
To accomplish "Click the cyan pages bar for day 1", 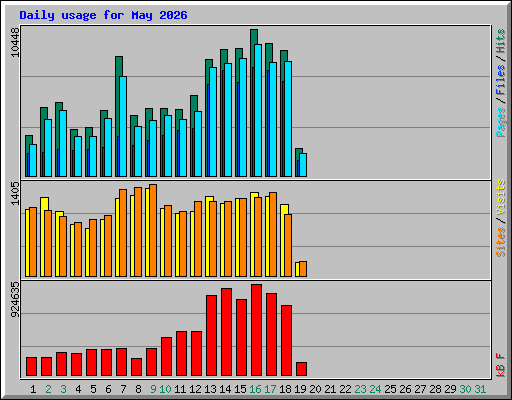I will click(33, 160).
